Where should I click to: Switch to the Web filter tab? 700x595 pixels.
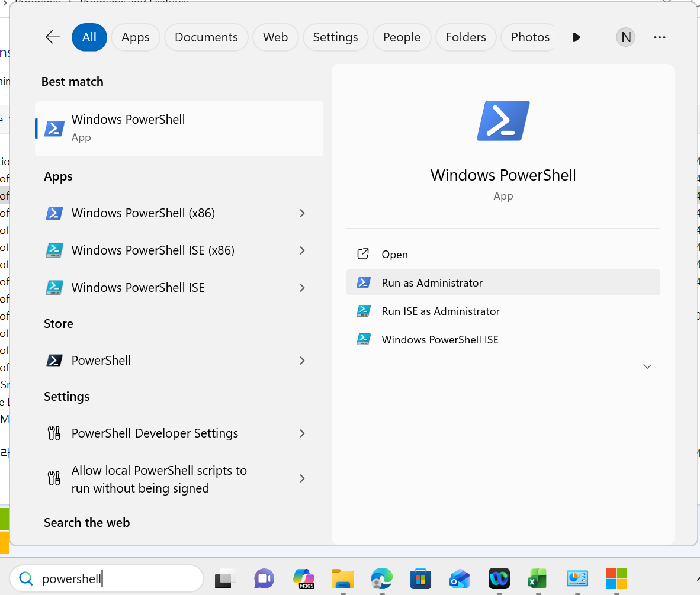(x=275, y=37)
